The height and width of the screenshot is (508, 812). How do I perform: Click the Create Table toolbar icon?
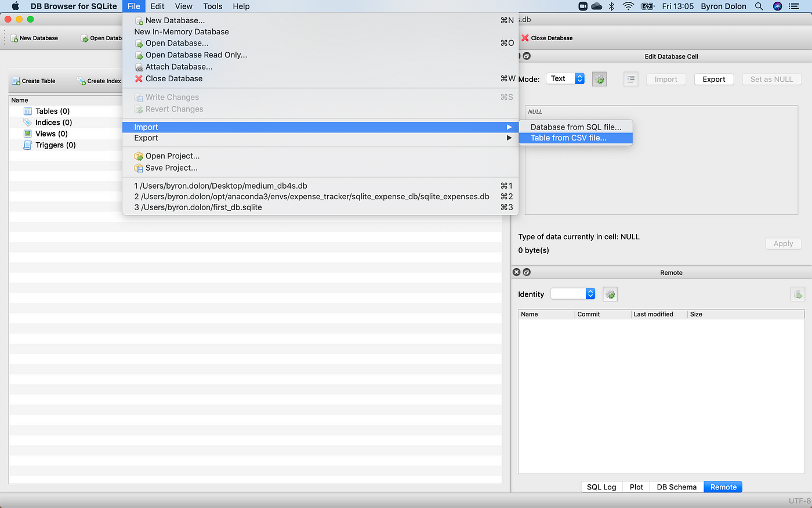click(x=16, y=81)
